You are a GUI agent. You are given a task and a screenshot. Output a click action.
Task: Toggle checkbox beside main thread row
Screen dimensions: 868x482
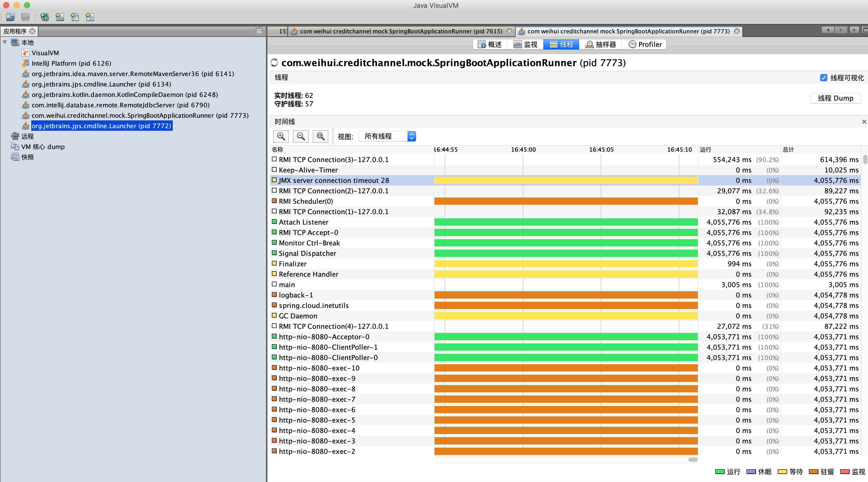274,284
